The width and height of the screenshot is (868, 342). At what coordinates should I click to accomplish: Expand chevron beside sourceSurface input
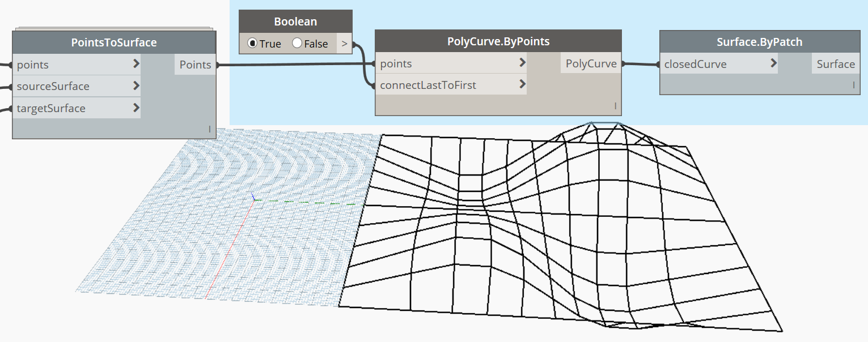pos(136,86)
